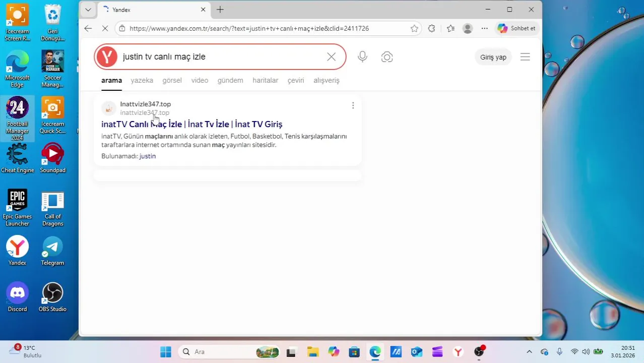Open a new browser tab
644x363 pixels.
point(220,10)
